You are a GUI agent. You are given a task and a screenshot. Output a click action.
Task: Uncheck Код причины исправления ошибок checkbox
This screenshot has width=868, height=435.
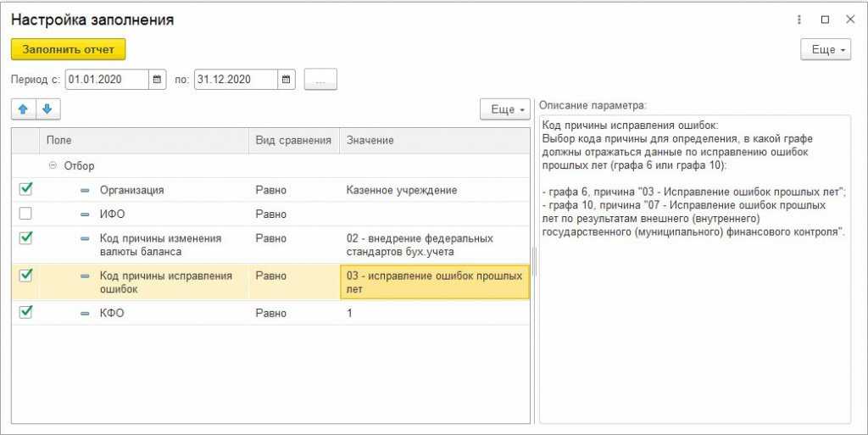click(25, 275)
